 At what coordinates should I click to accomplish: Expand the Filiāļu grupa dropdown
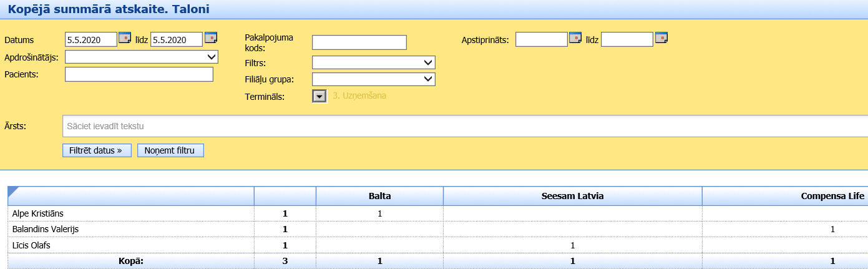[373, 79]
